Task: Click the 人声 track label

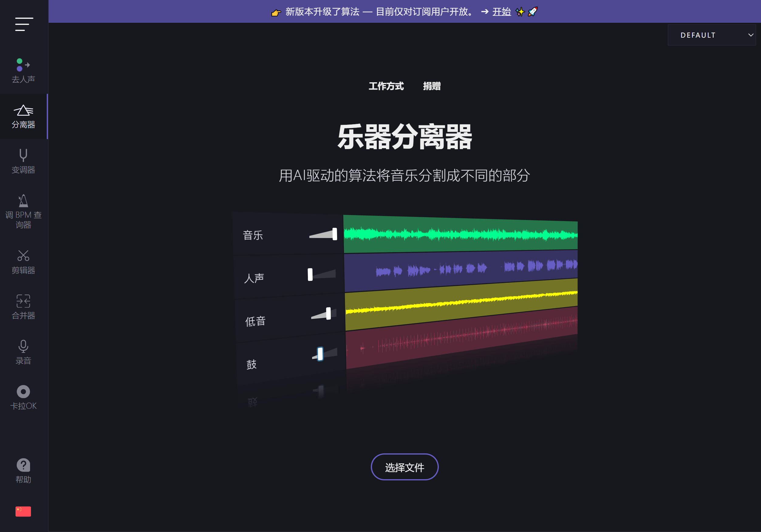Action: coord(254,278)
